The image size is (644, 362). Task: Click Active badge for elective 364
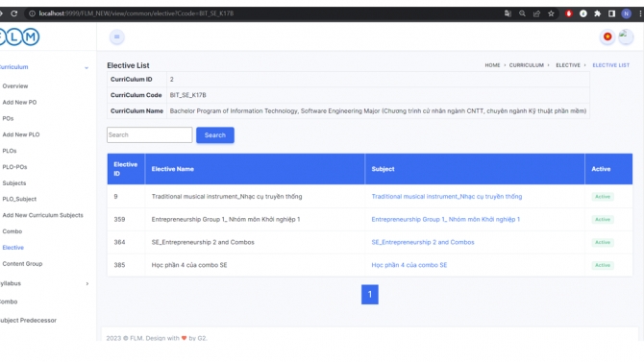coord(603,242)
